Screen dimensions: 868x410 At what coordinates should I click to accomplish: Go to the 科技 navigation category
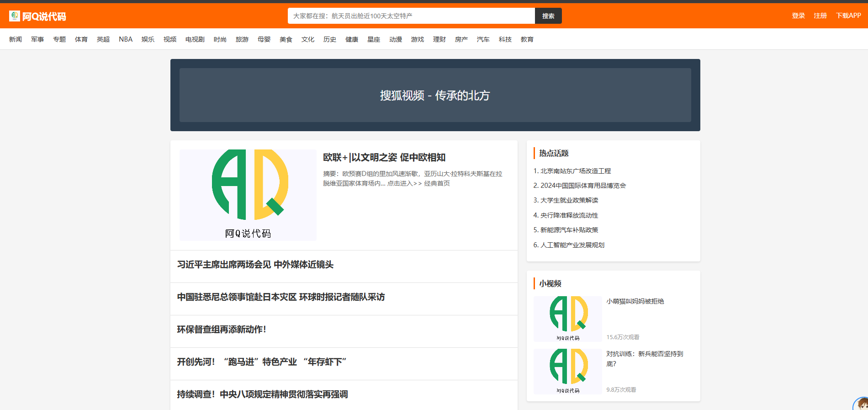(505, 39)
